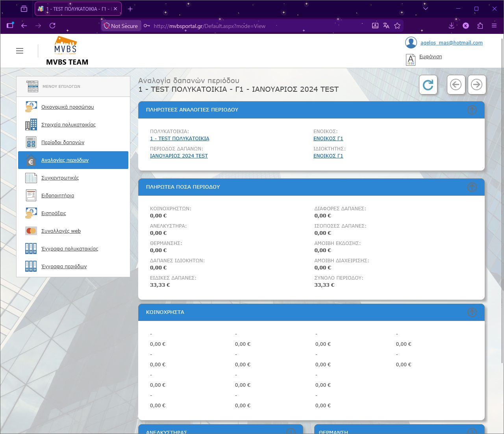Click the Έγγραφα πολυκατοικίας binders icon
The height and width of the screenshot is (434, 504).
coord(31,249)
